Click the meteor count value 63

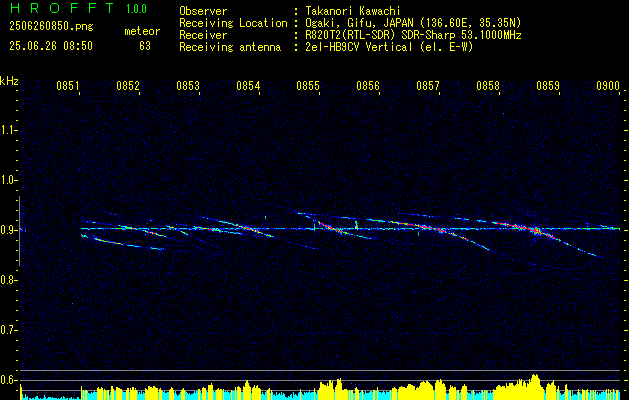pyautogui.click(x=145, y=46)
